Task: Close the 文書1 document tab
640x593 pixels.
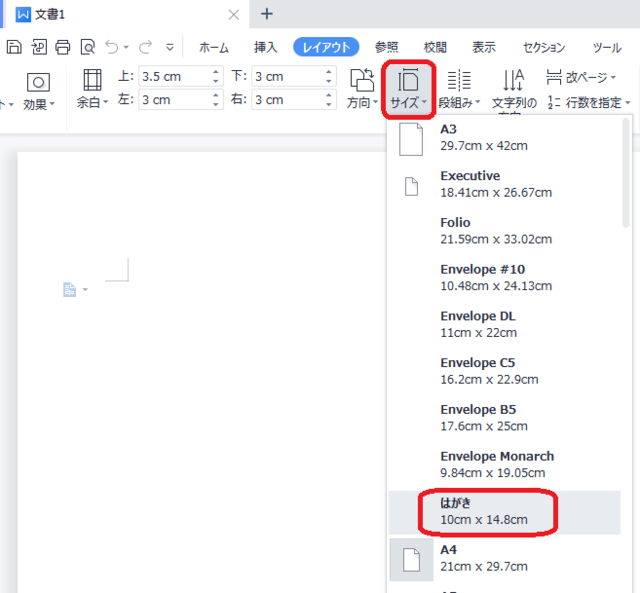Action: [234, 14]
